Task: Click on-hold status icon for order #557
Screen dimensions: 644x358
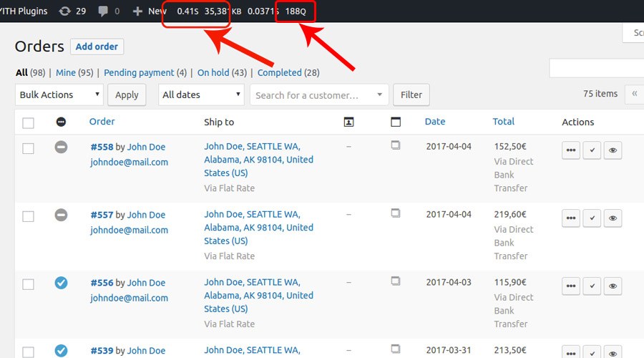Action: [x=62, y=215]
